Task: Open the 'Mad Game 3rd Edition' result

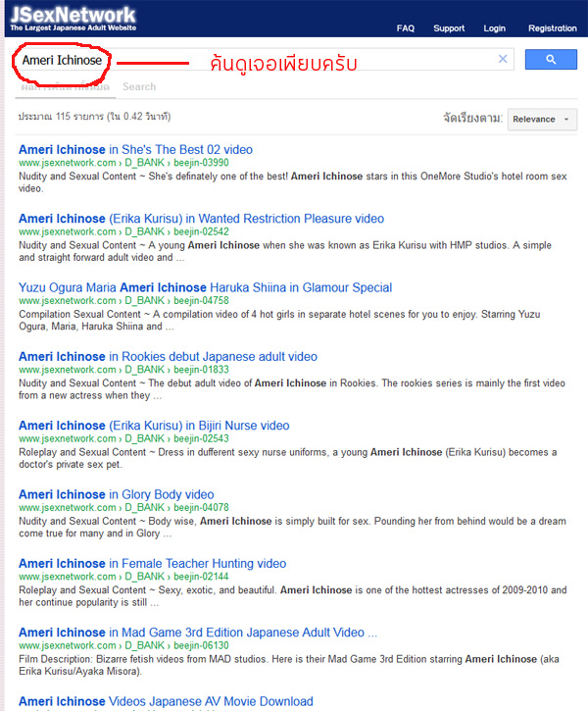Action: [x=198, y=633]
